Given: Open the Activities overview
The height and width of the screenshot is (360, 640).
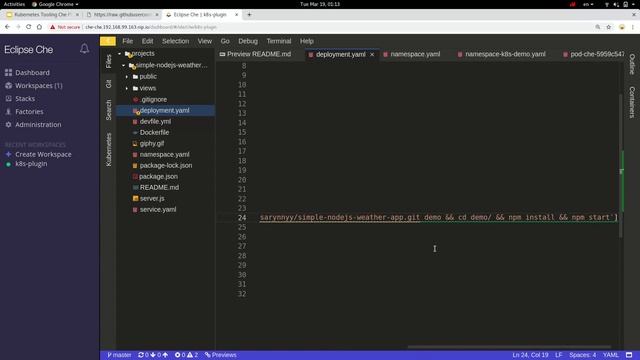Looking at the screenshot, I should (x=14, y=4).
